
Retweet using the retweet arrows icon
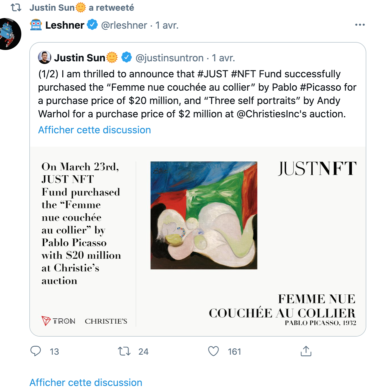click(124, 351)
